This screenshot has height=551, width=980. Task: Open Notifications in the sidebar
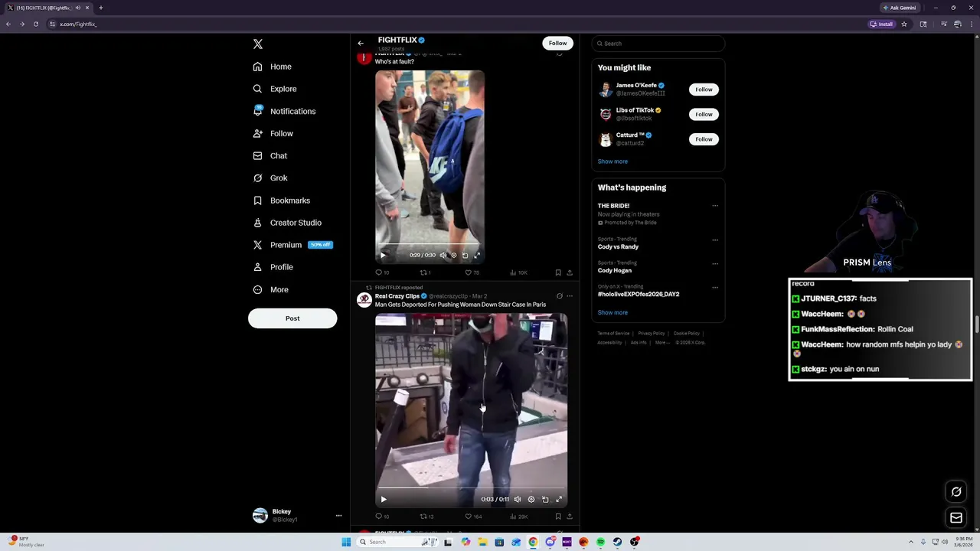click(284, 111)
